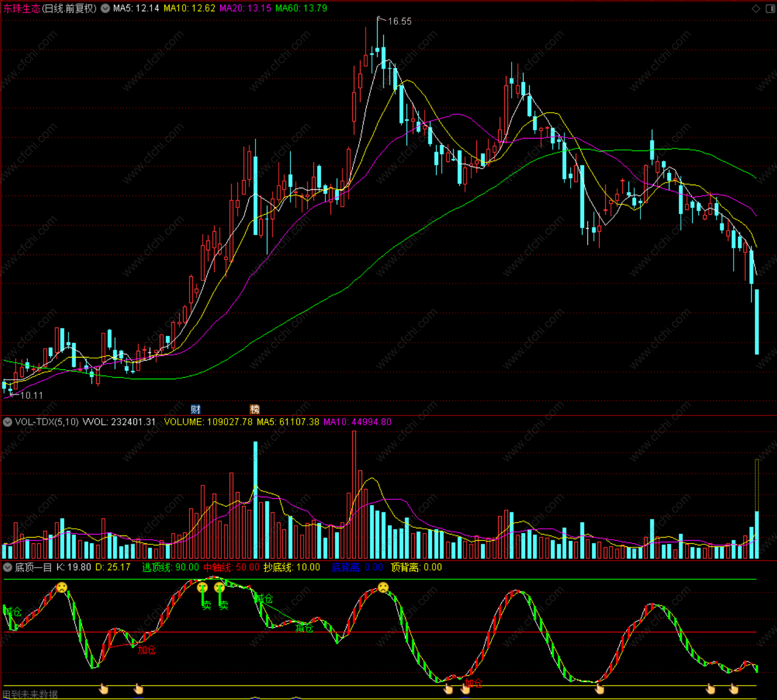The width and height of the screenshot is (777, 700).
Task: Click the rightmost pointing-hand buy signal
Action: [734, 689]
